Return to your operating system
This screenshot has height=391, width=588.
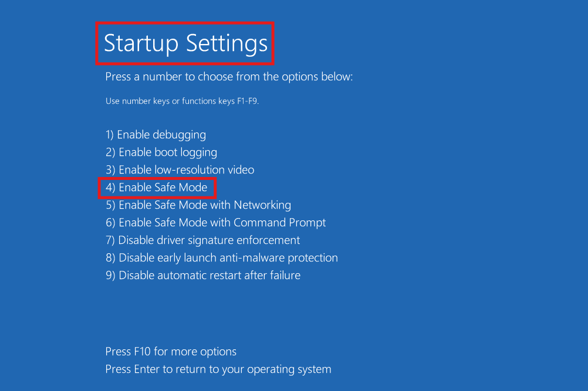(x=218, y=369)
